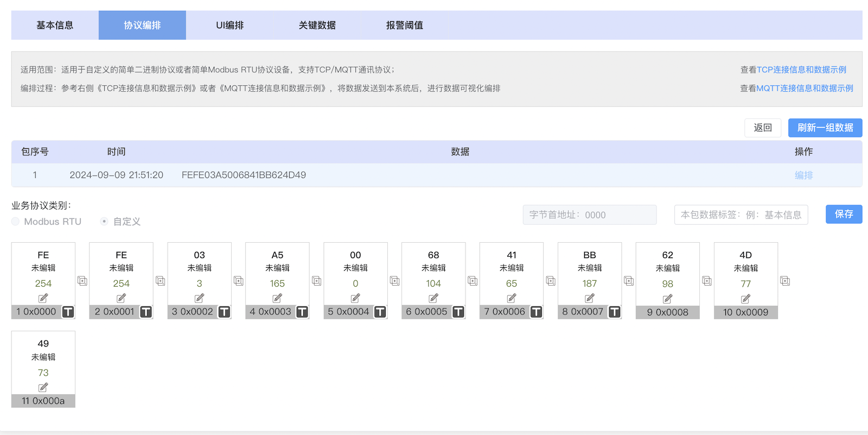Focus the 本包数据标签 input field
Screen dimensions: 868x435
[741, 215]
